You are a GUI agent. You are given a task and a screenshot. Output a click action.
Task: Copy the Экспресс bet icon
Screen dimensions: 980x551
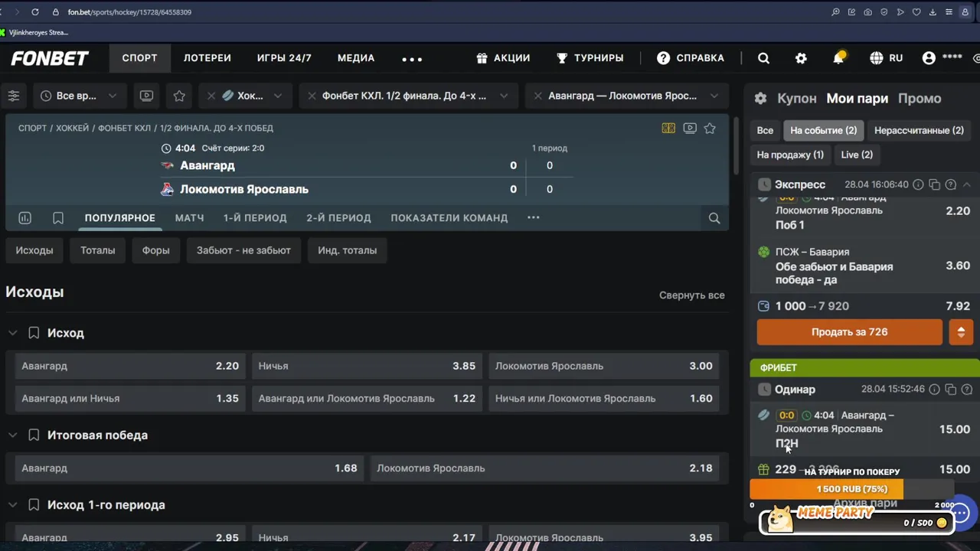point(934,184)
